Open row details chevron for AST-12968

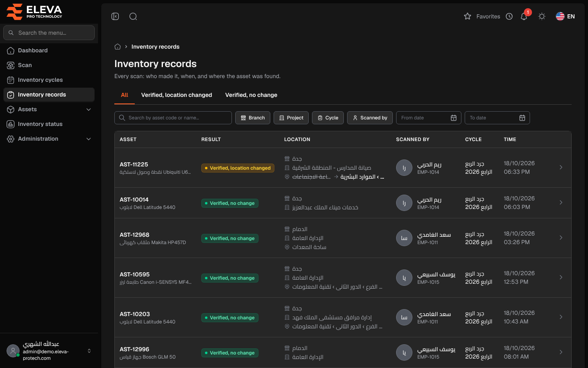pos(561,238)
